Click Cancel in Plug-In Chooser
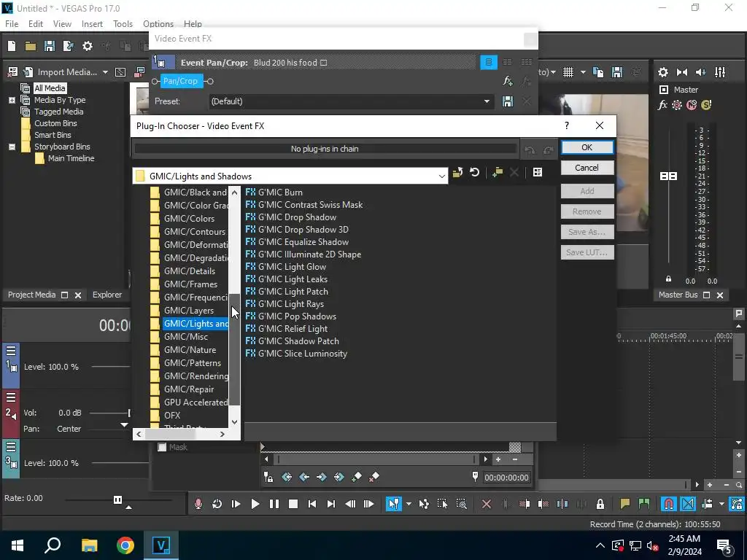This screenshot has width=747, height=560. (x=587, y=168)
